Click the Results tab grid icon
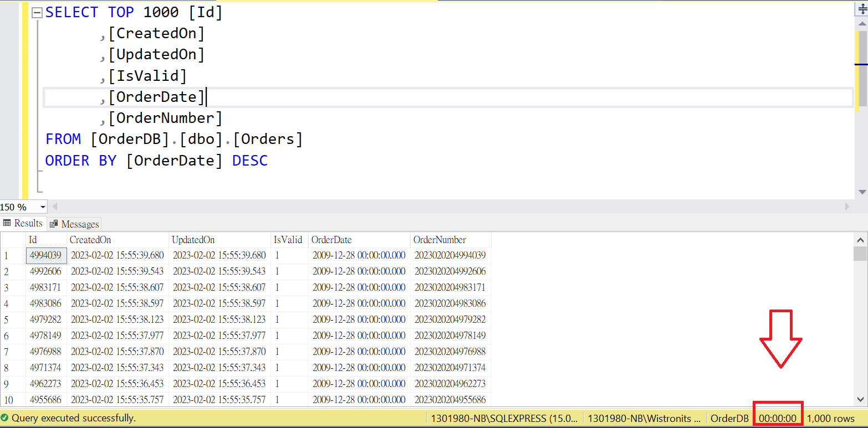The image size is (868, 428). (7, 223)
